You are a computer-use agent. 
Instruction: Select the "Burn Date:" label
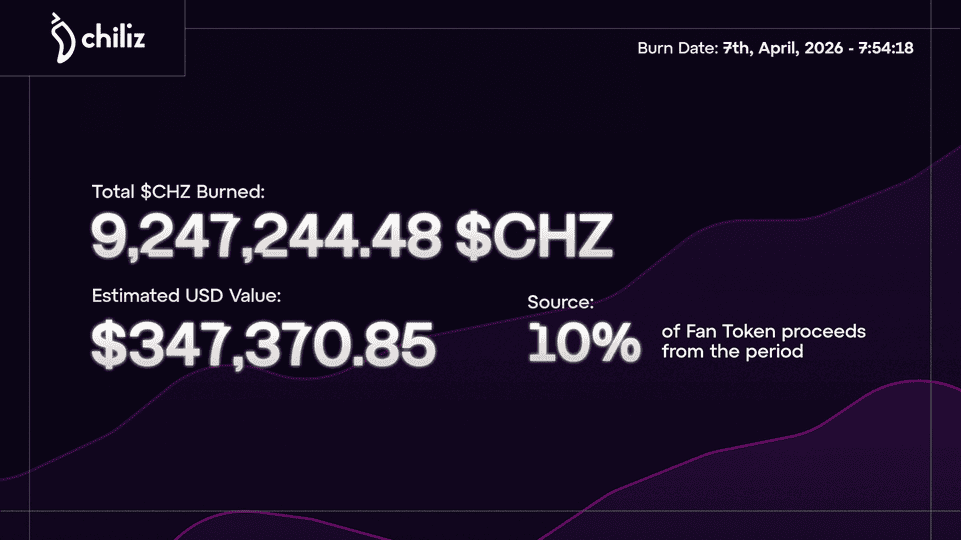point(677,47)
